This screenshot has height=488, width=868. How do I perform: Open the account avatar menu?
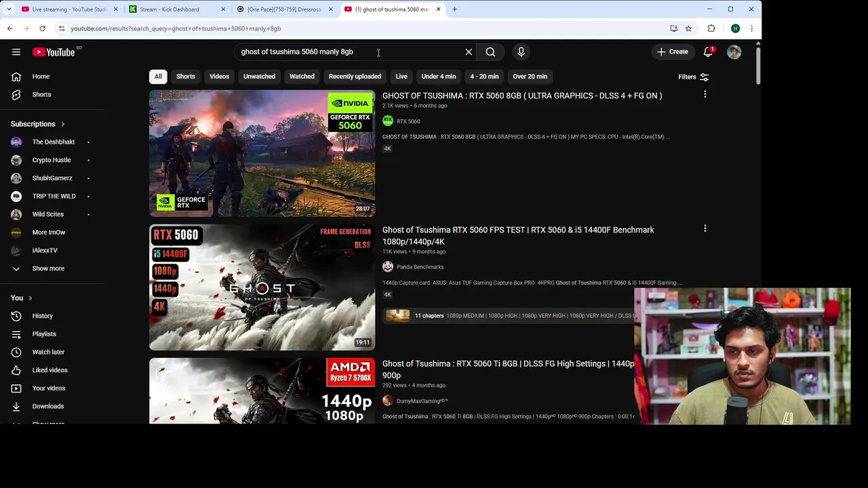734,52
